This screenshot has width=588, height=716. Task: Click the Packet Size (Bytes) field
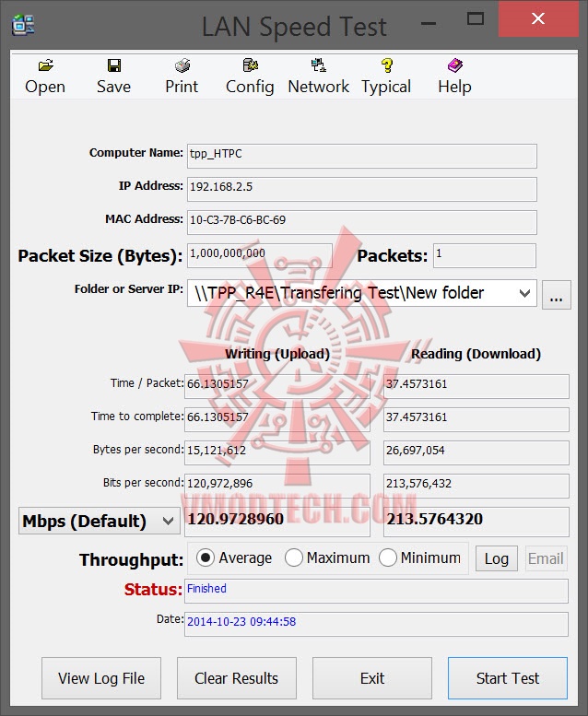coord(260,255)
